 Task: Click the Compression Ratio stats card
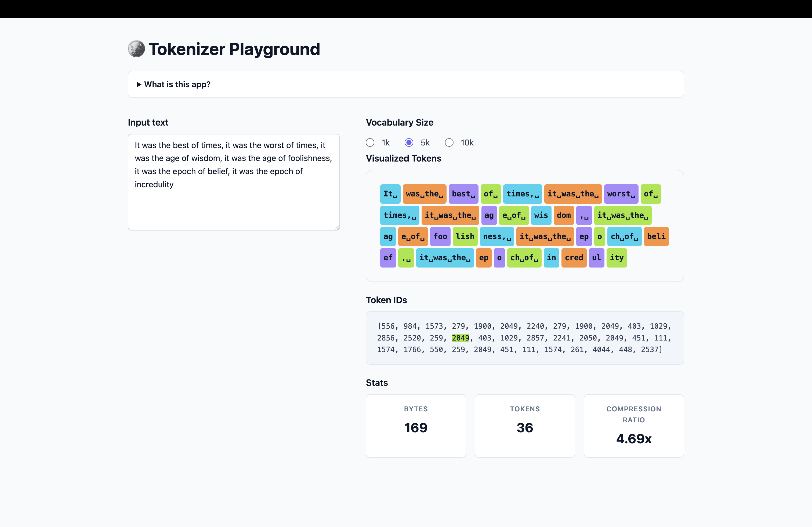(633, 426)
